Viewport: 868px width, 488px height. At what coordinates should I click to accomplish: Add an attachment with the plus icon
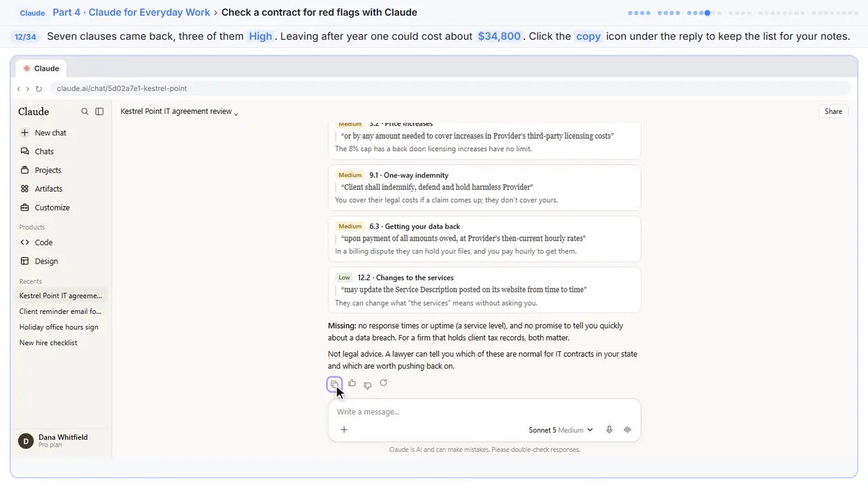tap(344, 430)
